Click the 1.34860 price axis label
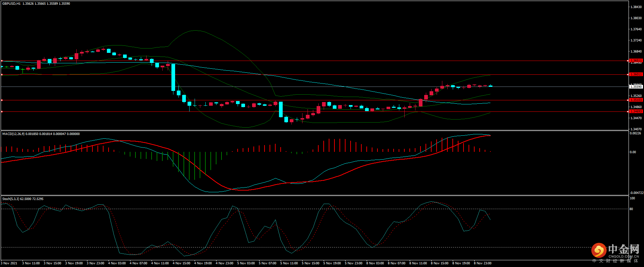644x267 pixels. point(636,107)
